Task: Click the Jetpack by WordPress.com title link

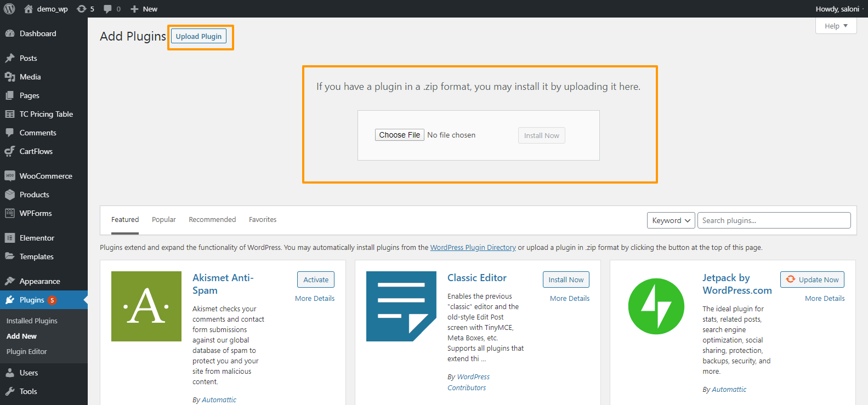Action: [x=737, y=284]
